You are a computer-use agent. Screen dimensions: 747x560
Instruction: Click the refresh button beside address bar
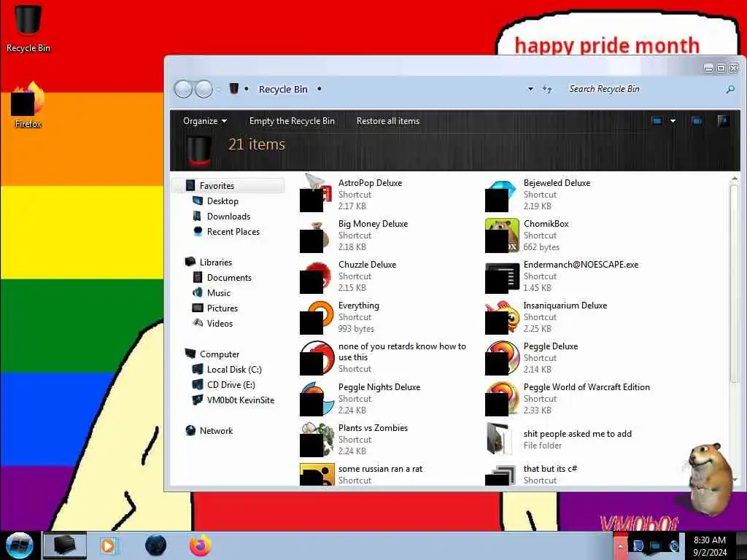(547, 89)
